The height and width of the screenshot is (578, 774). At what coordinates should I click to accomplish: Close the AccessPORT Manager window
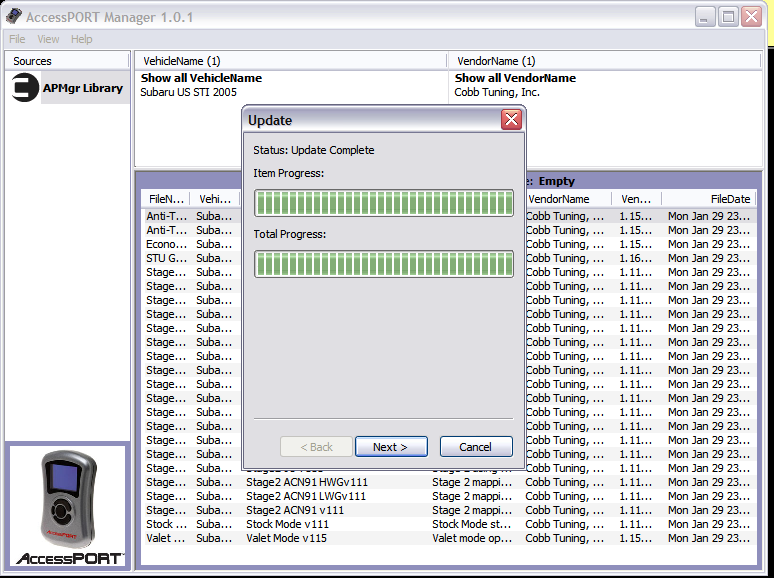coord(752,17)
